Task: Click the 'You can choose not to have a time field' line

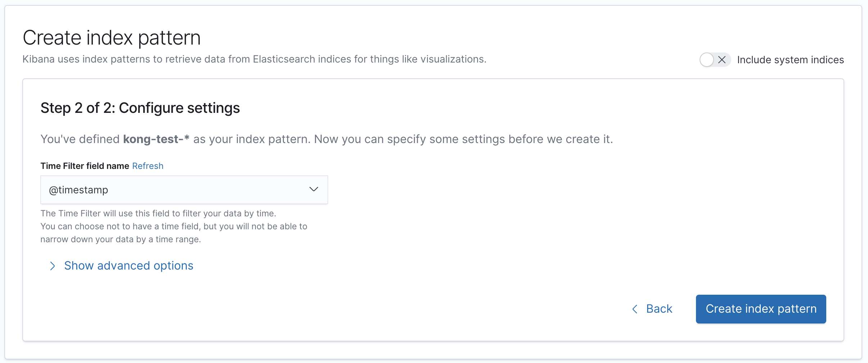Action: coord(173,226)
